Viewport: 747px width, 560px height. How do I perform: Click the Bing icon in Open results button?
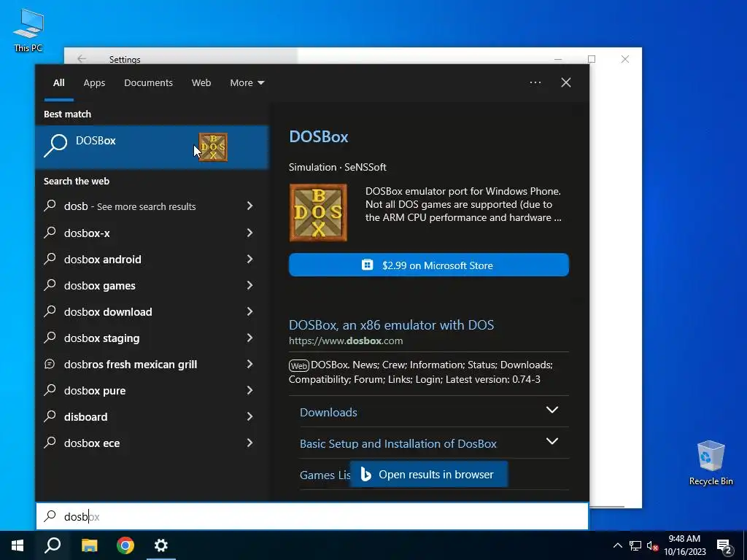366,474
